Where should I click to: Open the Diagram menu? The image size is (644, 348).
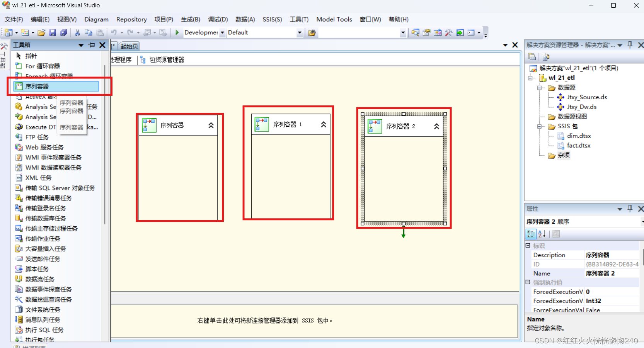(96, 19)
